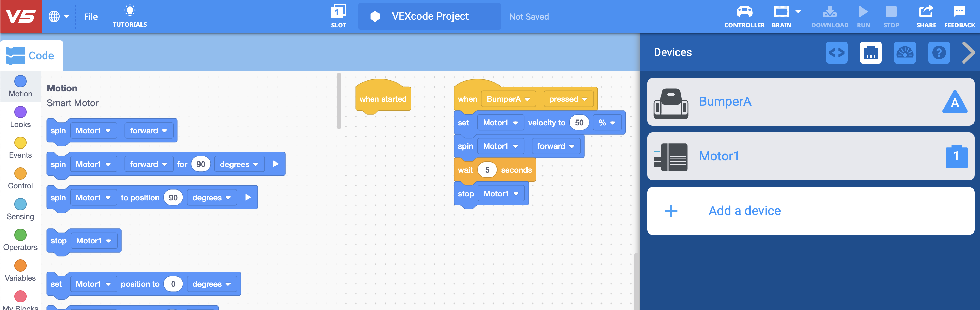Open the Feedback icon

tap(959, 17)
